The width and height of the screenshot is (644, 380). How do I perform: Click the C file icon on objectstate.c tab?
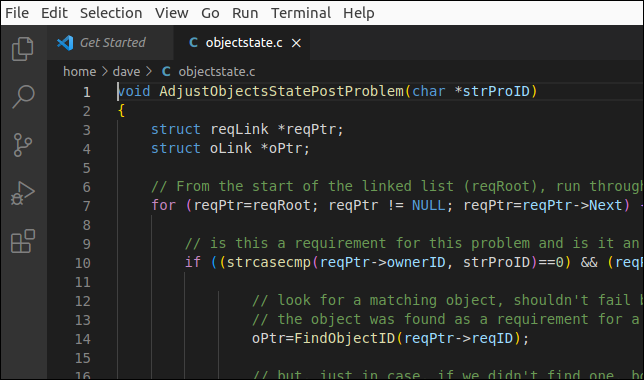click(x=193, y=42)
